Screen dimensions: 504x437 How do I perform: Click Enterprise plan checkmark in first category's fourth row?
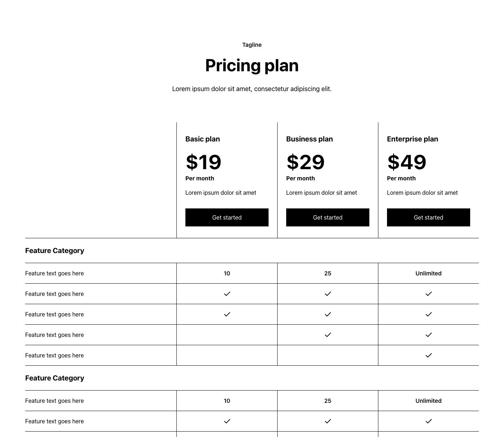tap(428, 335)
